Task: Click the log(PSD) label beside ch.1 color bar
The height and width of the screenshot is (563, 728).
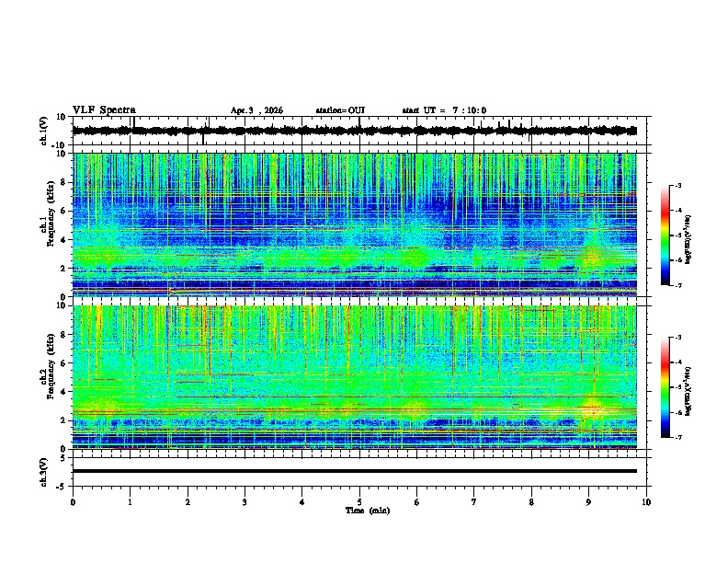Action: pyautogui.click(x=688, y=239)
